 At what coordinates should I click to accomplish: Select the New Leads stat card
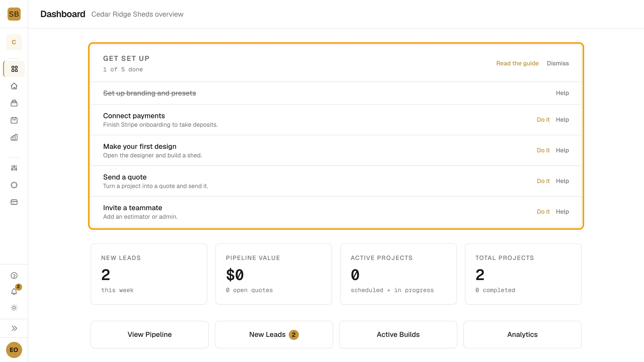click(149, 274)
